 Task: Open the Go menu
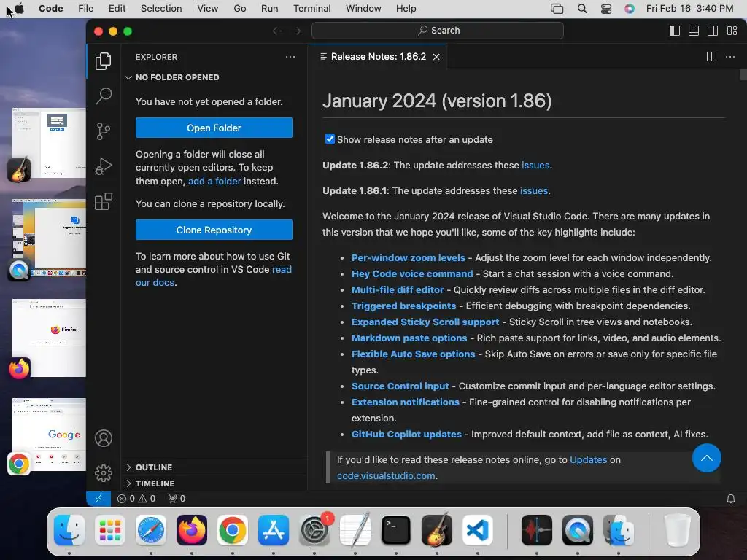[x=239, y=9]
